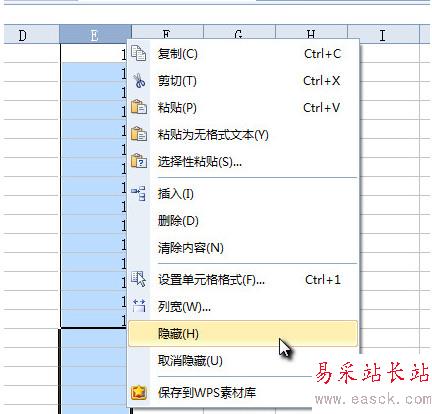Image resolution: width=432 pixels, height=414 pixels.
Task: Click the Format Cells icon
Action: point(138,279)
